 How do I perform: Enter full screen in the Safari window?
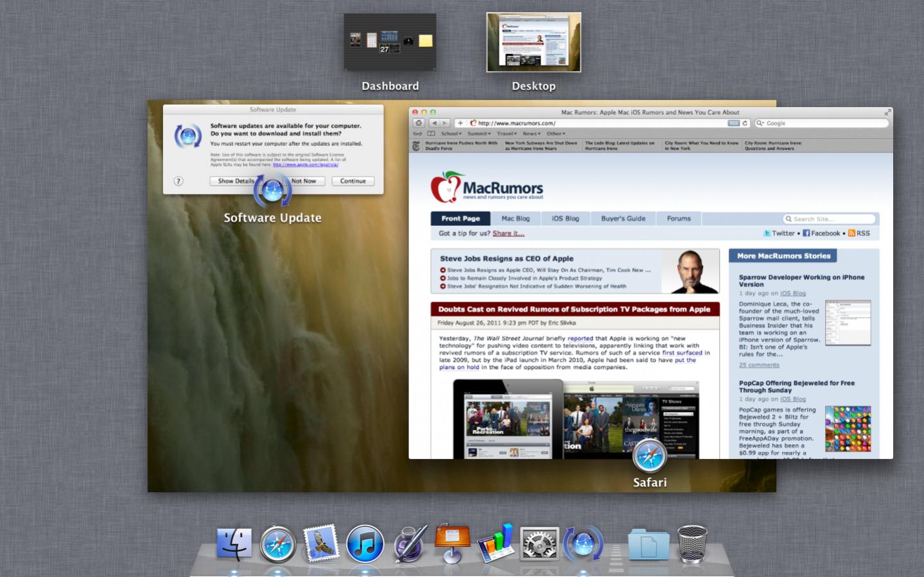tap(887, 112)
